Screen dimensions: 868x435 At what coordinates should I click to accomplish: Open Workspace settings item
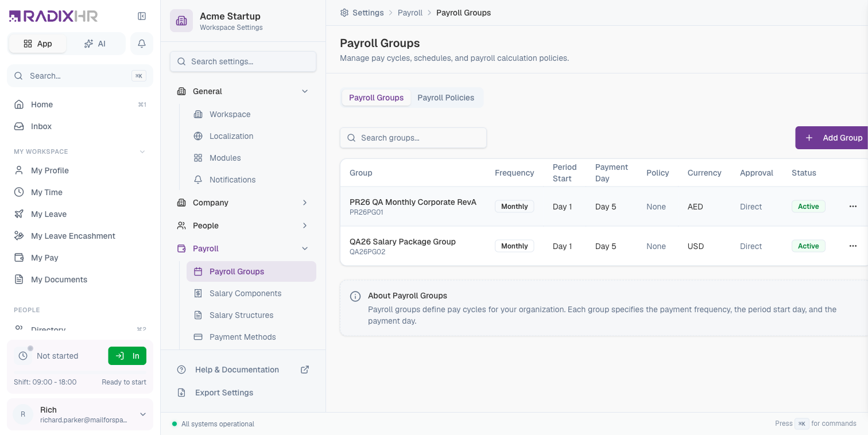tap(251, 114)
